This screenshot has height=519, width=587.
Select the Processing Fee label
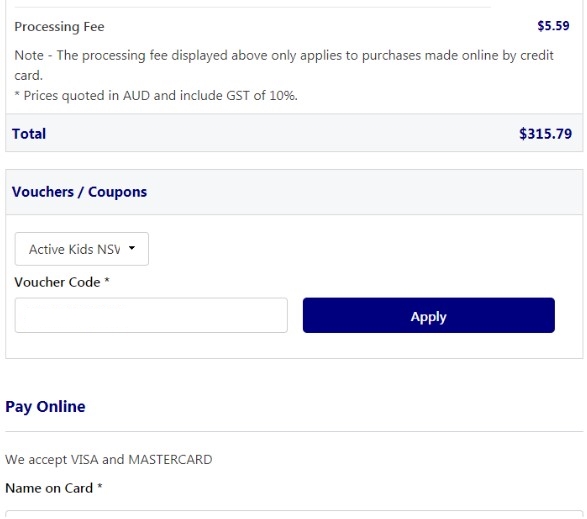tap(59, 27)
